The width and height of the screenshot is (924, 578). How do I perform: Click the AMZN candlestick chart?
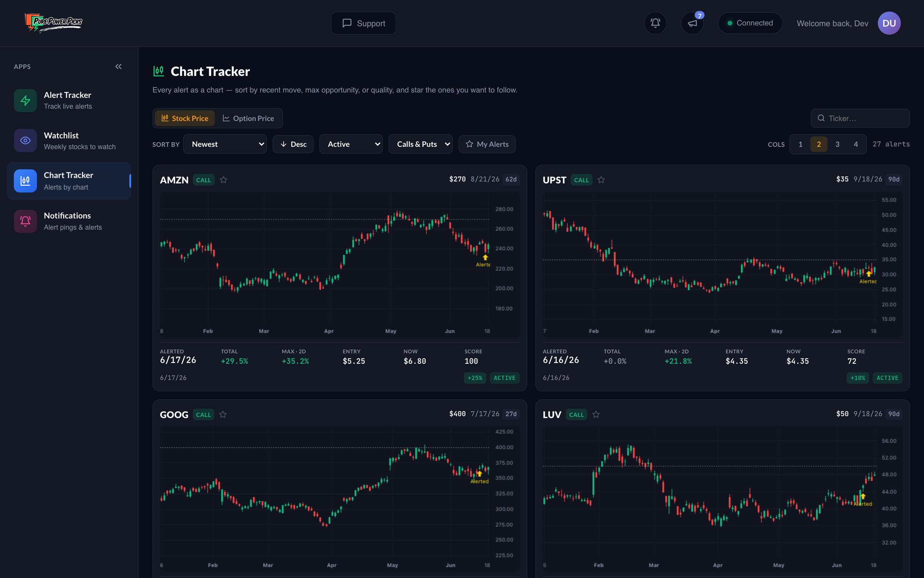point(340,264)
